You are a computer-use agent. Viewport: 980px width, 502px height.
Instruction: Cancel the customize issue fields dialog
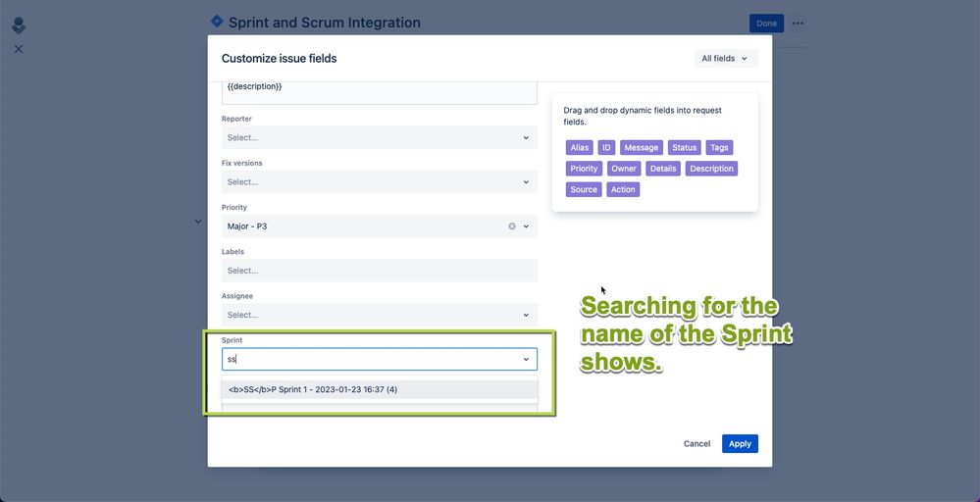(696, 443)
